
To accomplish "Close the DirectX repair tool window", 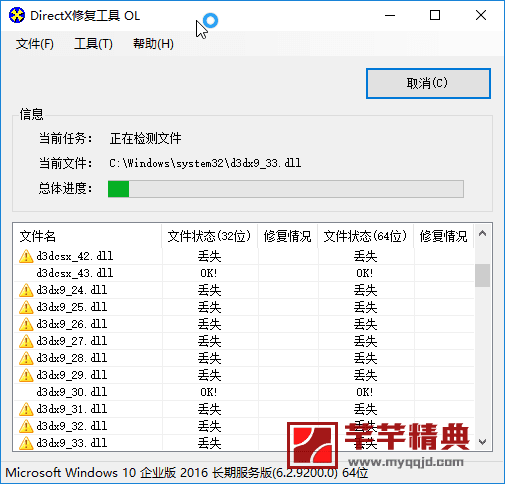I will 481,15.
